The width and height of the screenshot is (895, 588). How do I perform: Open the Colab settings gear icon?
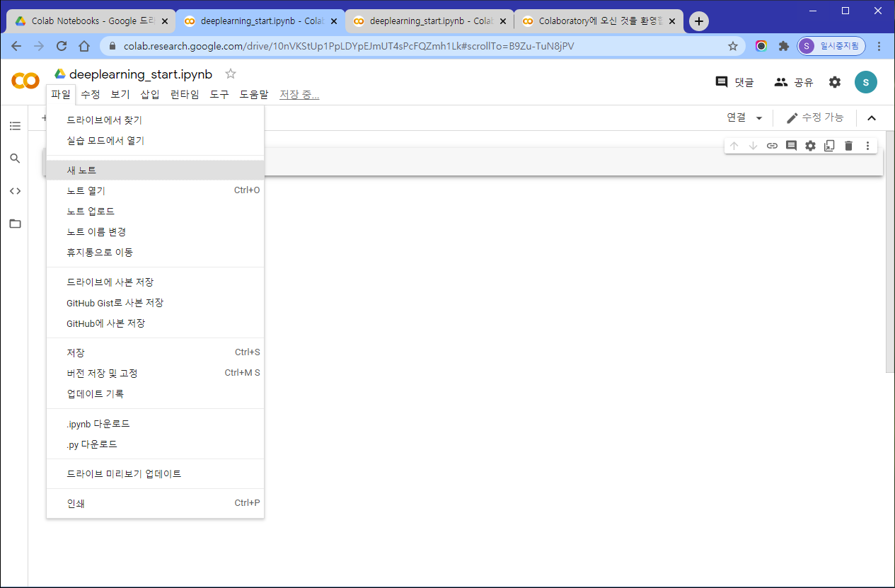[x=835, y=82]
